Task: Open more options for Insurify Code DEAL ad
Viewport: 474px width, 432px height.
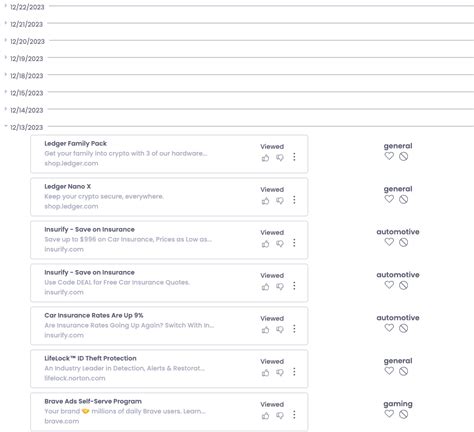Action: click(x=294, y=286)
